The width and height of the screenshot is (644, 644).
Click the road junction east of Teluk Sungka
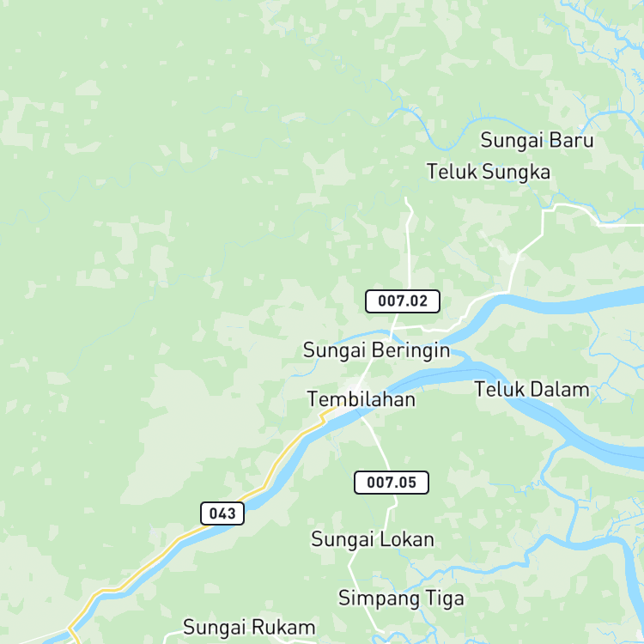[x=544, y=211]
